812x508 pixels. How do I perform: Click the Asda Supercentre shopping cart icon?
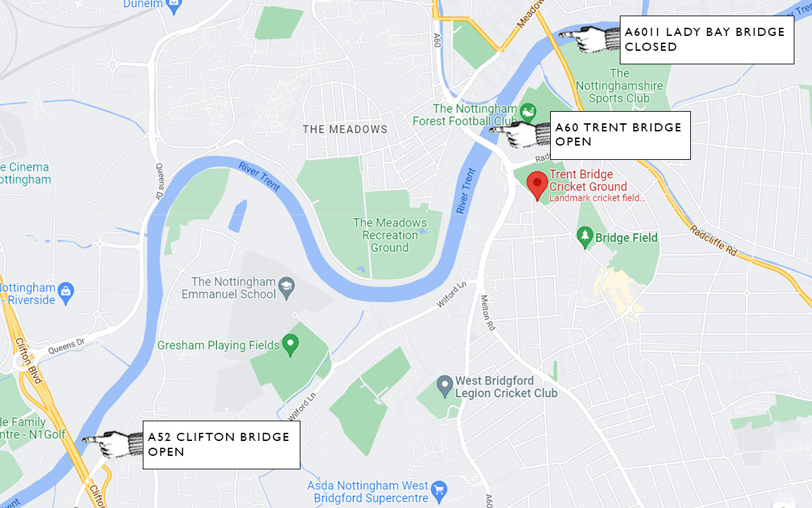(438, 489)
